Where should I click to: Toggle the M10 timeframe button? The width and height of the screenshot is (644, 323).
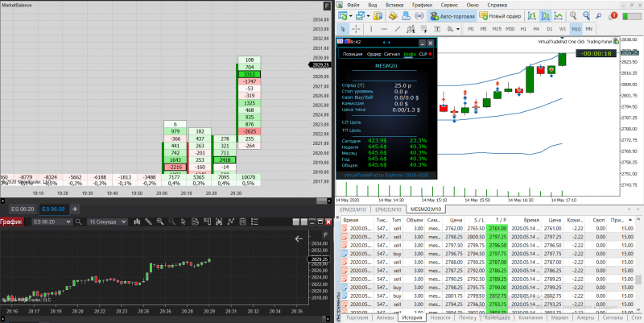(576, 29)
